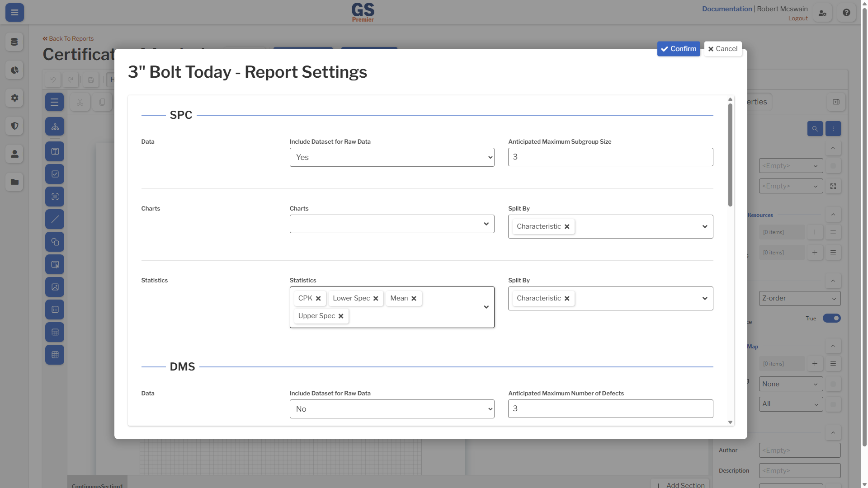Confirm the report settings

[x=679, y=49]
